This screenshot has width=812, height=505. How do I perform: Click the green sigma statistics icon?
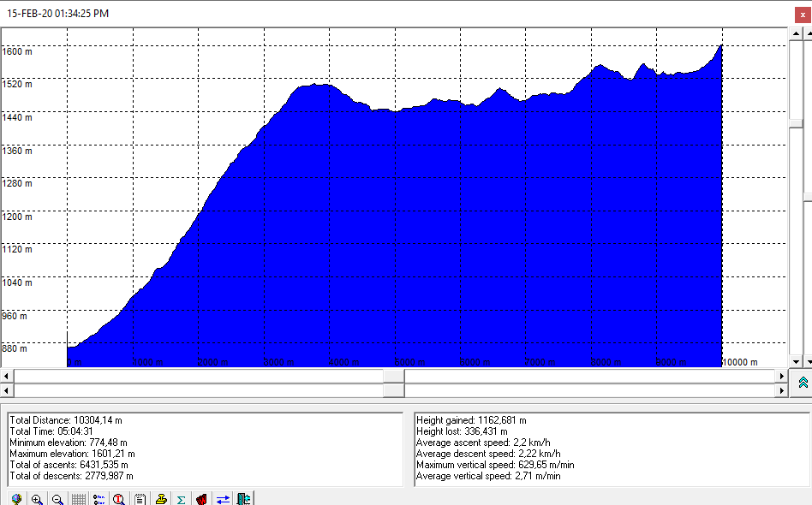182,499
